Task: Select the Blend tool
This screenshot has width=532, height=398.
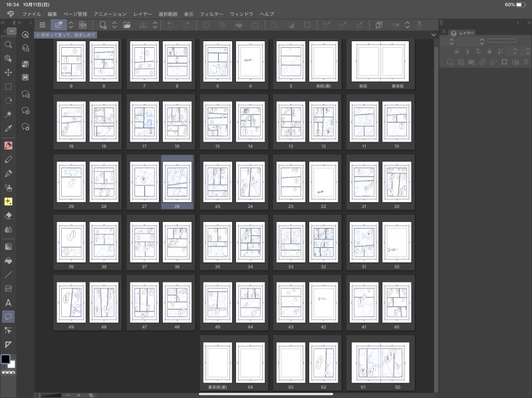Action: pyautogui.click(x=8, y=229)
